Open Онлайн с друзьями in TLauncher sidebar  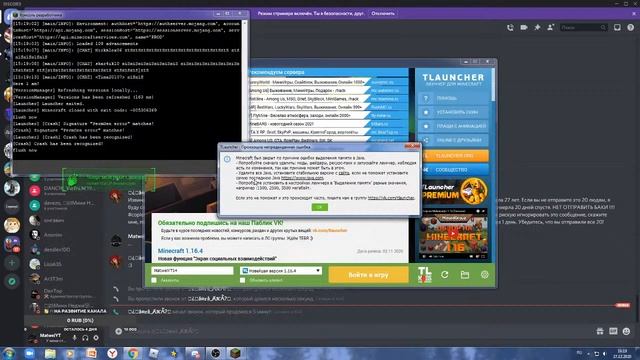point(453,140)
